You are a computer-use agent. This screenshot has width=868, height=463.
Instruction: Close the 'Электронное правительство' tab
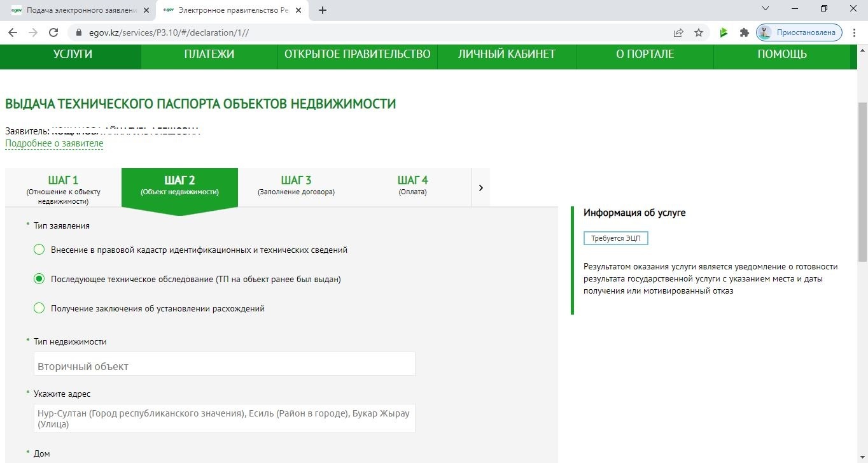point(298,10)
